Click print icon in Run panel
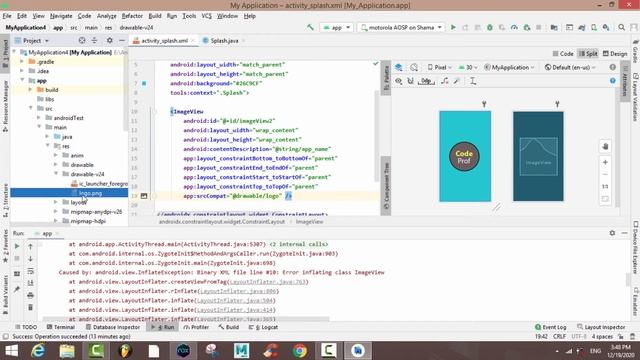This screenshot has width=640, height=360. tap(30, 295)
